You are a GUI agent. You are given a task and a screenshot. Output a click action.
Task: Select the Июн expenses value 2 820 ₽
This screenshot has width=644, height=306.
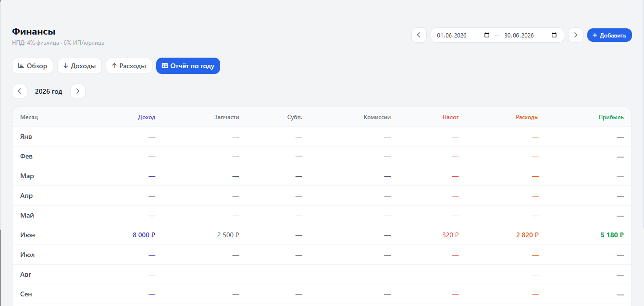527,235
